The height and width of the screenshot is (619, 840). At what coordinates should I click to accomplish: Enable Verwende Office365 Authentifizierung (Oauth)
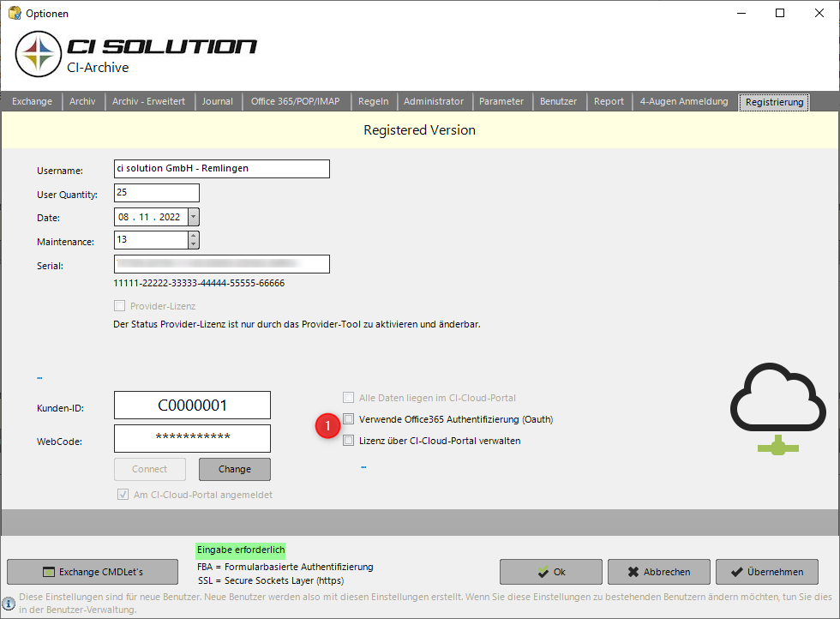point(349,418)
